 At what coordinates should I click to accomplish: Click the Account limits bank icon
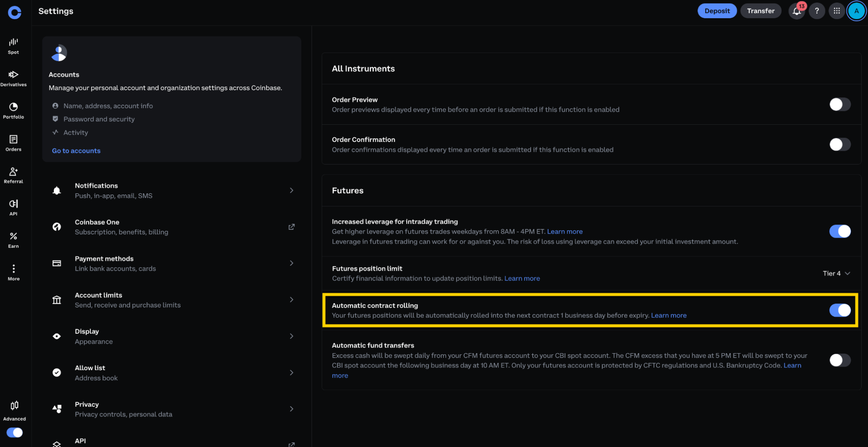(x=57, y=300)
